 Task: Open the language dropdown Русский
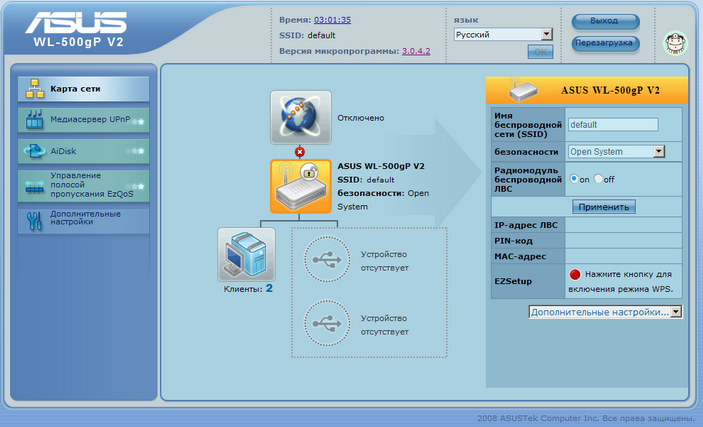tap(503, 35)
